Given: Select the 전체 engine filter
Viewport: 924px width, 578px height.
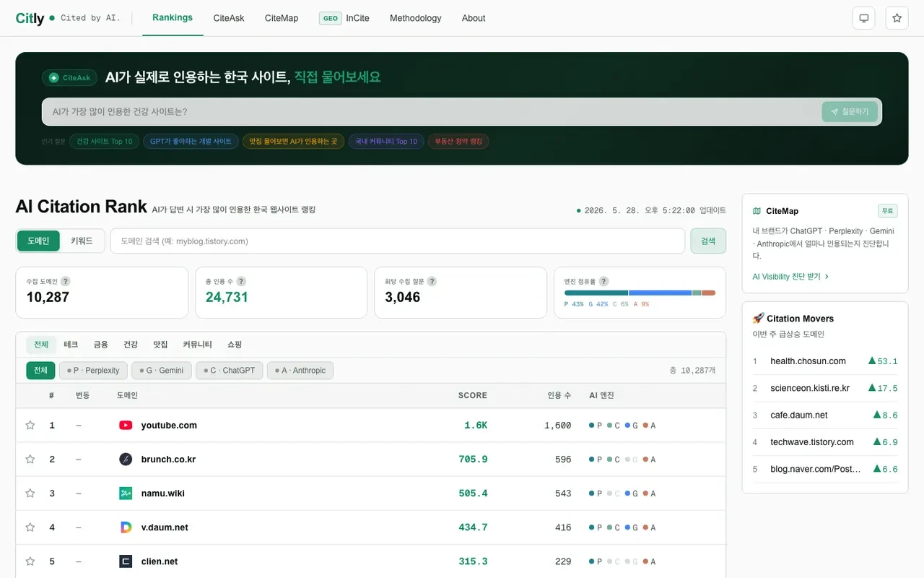Looking at the screenshot, I should point(40,371).
